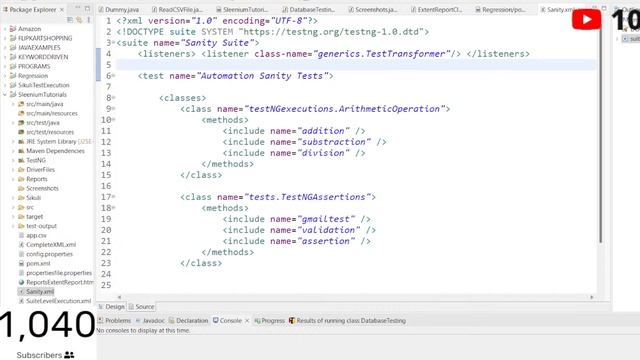This screenshot has height=360, width=640.
Task: Switch to the Dummy.java editor tab
Action: [x=119, y=9]
